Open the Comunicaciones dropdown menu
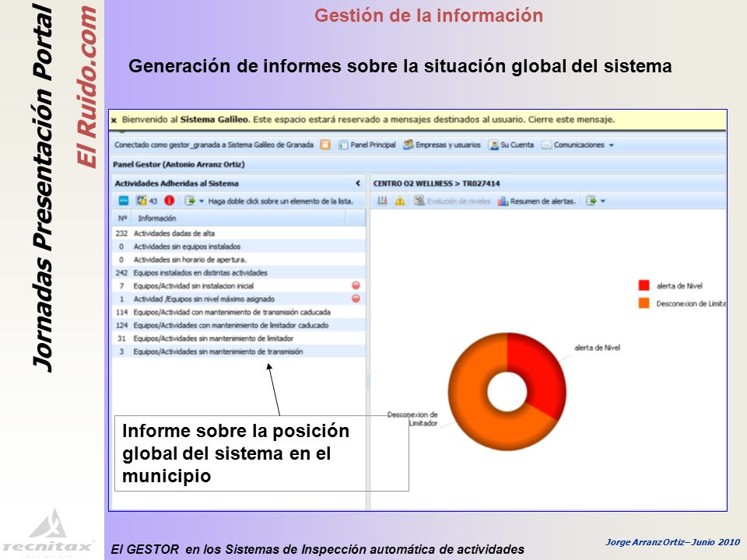 578,145
